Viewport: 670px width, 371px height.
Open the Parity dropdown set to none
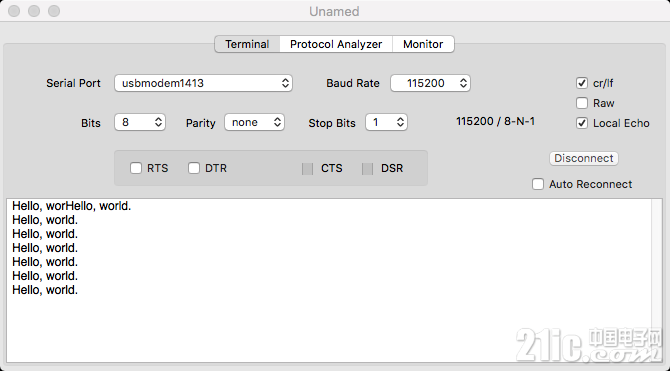(x=255, y=123)
